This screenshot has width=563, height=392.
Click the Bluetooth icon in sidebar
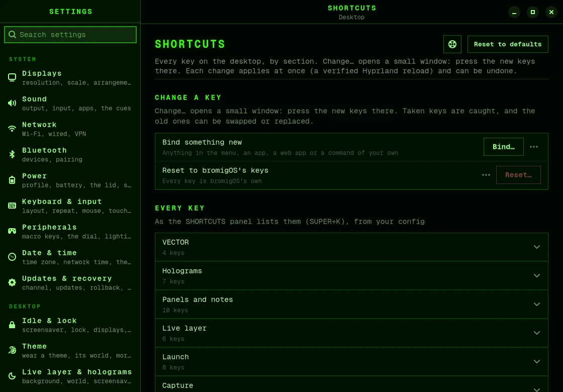click(12, 154)
